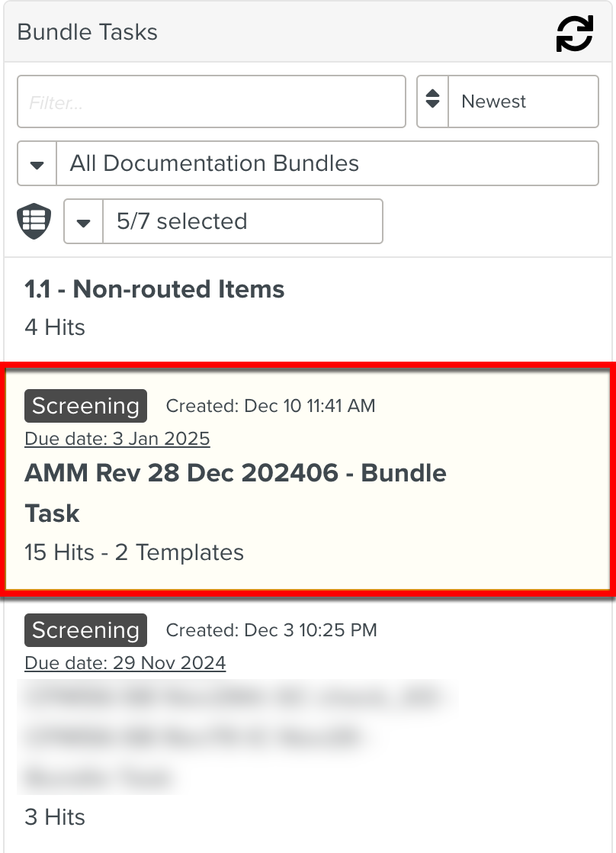Open the 5/7 selected dropdown arrow

click(84, 222)
